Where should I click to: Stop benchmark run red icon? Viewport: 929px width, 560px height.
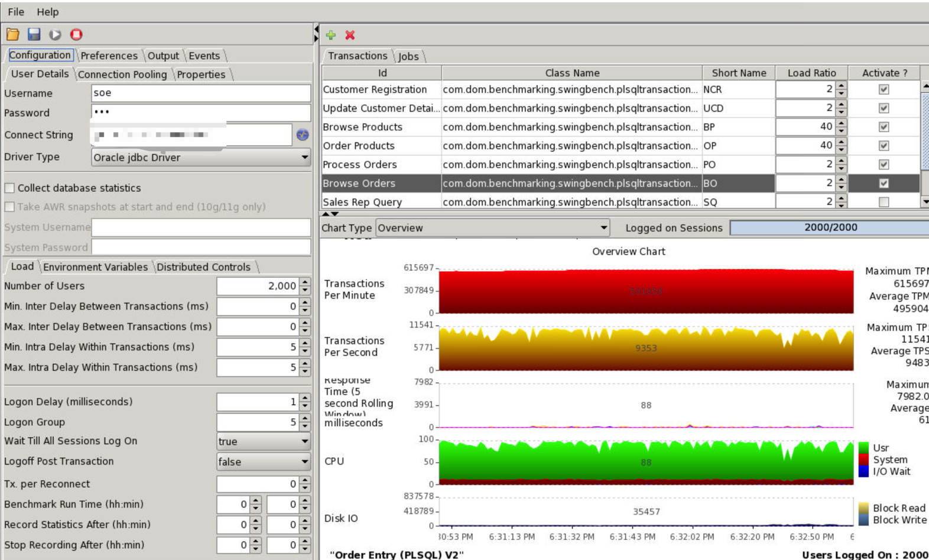pos(76,35)
